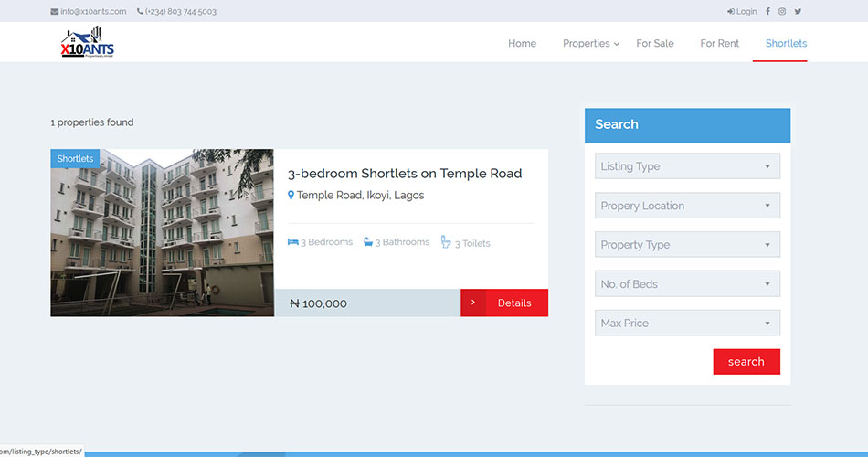Open the For Rent menu item
The height and width of the screenshot is (457, 868).
[x=719, y=43]
